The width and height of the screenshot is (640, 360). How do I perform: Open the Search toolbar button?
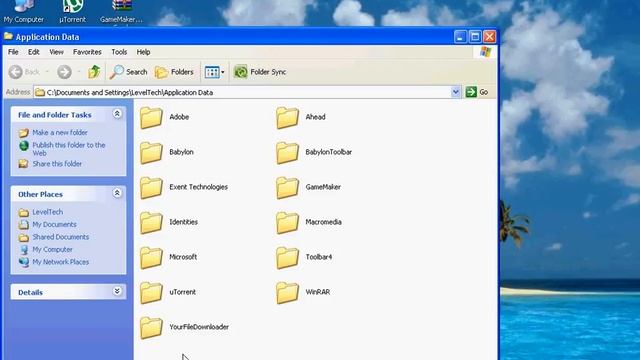coord(129,72)
